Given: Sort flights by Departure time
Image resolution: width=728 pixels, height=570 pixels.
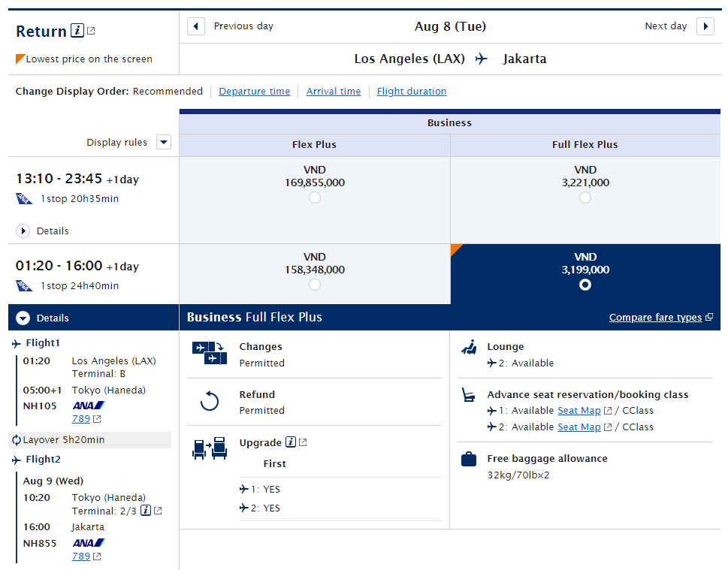Looking at the screenshot, I should [x=254, y=92].
